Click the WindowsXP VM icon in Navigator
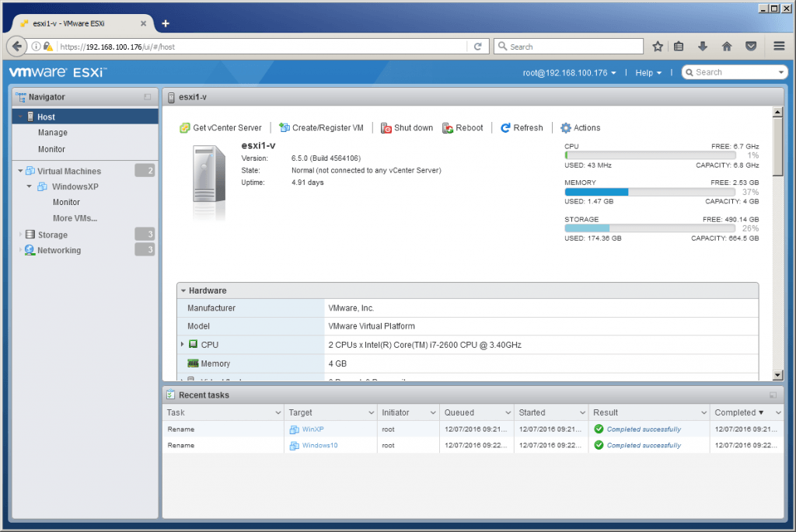This screenshot has height=532, width=796. [x=43, y=186]
